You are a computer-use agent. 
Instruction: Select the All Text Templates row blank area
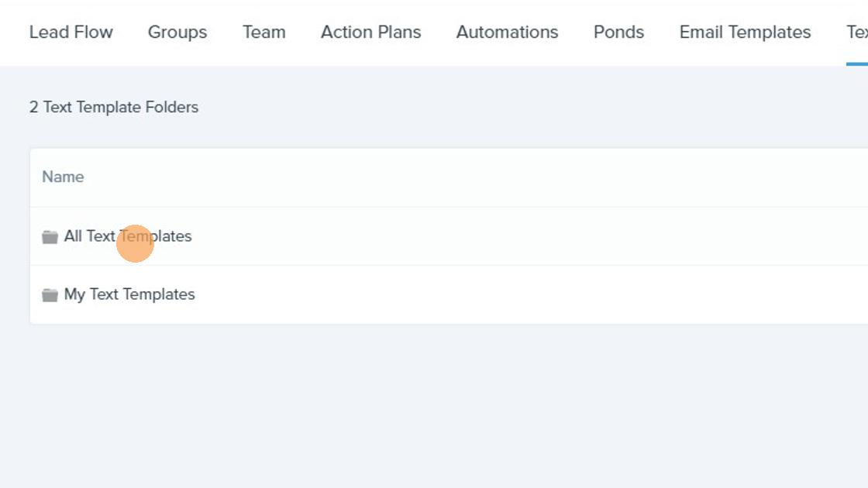tap(526, 236)
